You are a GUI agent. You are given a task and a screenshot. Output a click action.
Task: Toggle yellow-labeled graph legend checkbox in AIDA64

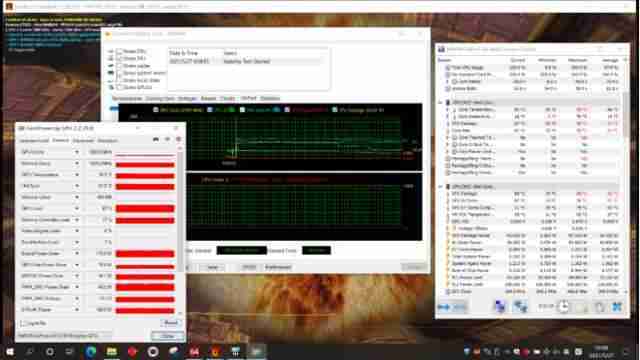156,110
